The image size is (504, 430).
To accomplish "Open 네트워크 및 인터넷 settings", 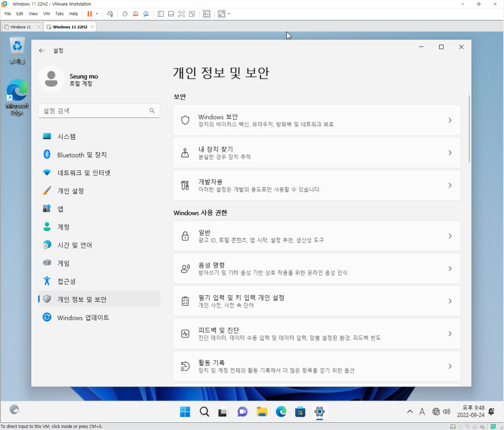I will click(99, 173).
